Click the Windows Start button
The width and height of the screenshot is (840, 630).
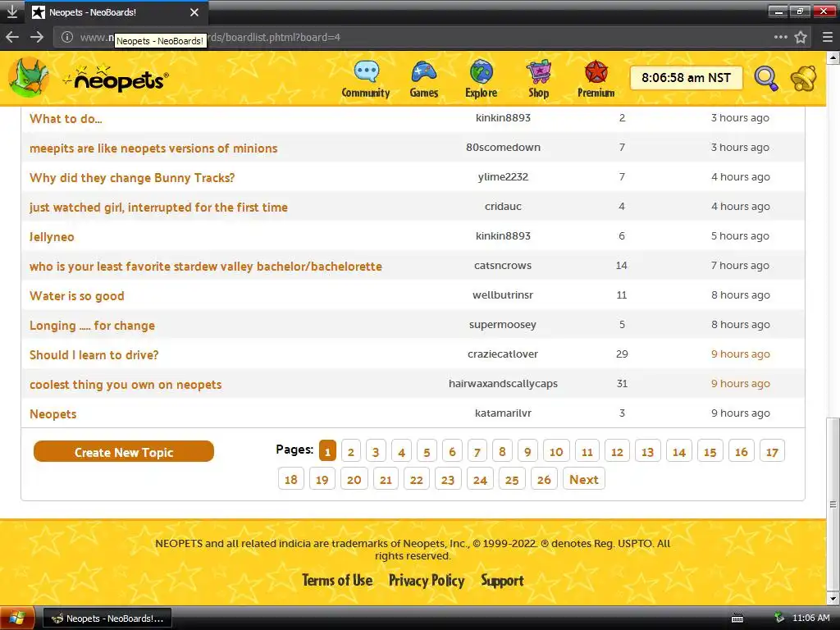click(17, 619)
